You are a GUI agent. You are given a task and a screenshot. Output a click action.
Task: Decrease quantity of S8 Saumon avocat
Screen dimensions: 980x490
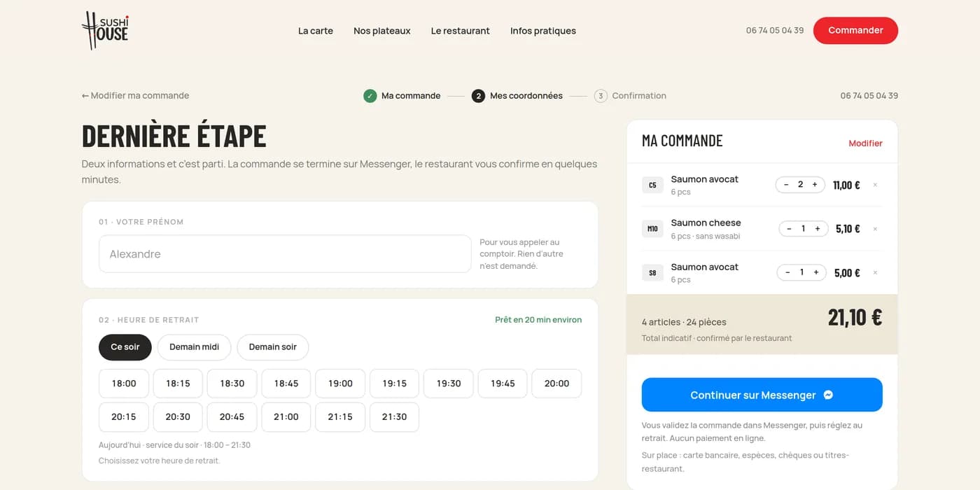coord(787,272)
